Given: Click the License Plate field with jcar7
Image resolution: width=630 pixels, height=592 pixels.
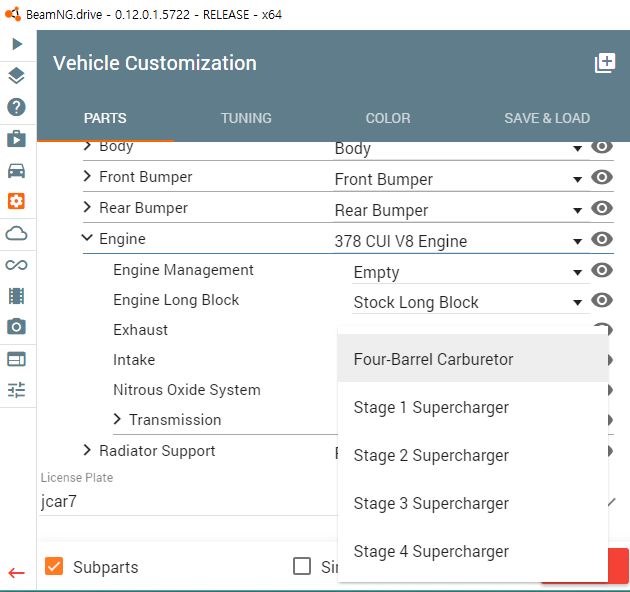Looking at the screenshot, I should pyautogui.click(x=189, y=501).
